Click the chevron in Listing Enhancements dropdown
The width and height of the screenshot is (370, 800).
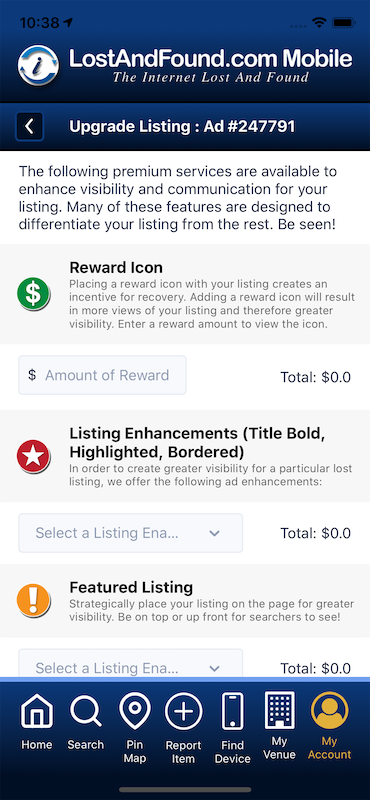coord(215,533)
